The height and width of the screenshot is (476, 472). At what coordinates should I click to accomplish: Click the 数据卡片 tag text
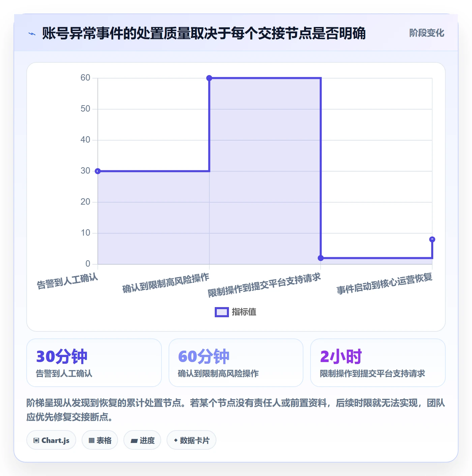pyautogui.click(x=195, y=440)
